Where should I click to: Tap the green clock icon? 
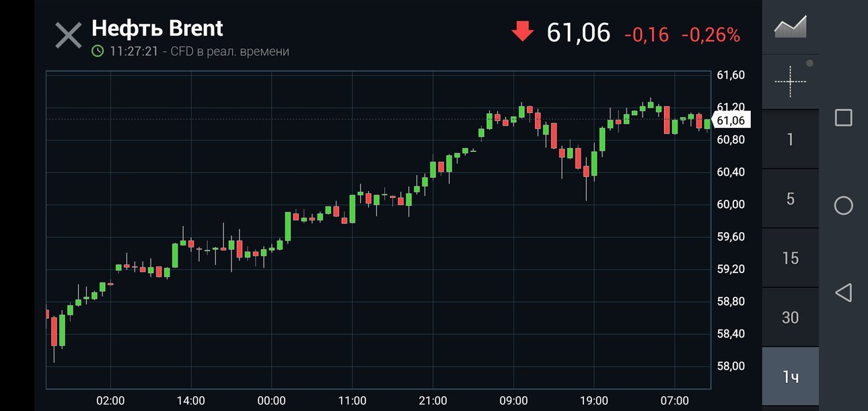pos(98,51)
